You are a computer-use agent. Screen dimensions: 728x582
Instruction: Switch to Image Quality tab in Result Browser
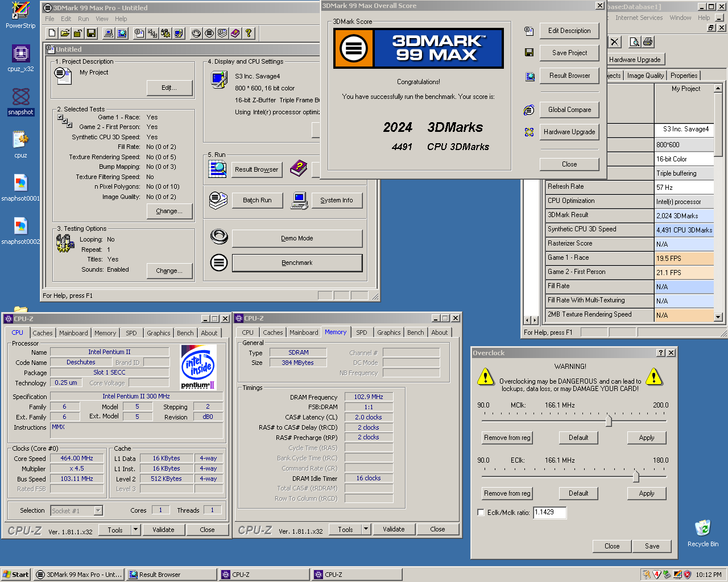click(646, 76)
